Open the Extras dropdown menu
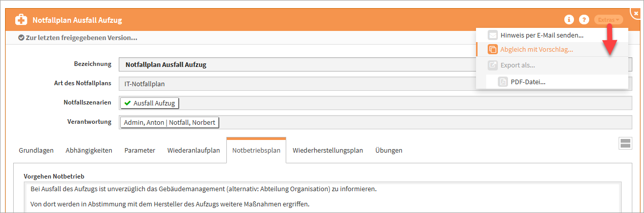 tap(608, 20)
